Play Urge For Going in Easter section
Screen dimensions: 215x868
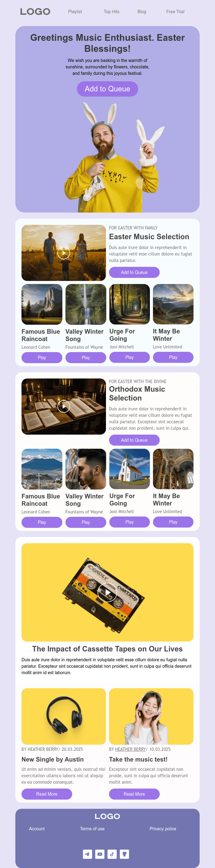click(x=130, y=357)
